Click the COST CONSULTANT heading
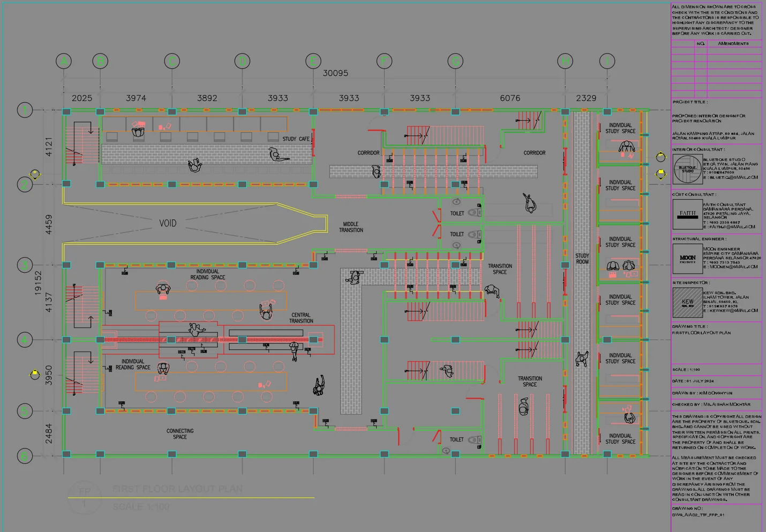The height and width of the screenshot is (532, 766). tap(694, 194)
